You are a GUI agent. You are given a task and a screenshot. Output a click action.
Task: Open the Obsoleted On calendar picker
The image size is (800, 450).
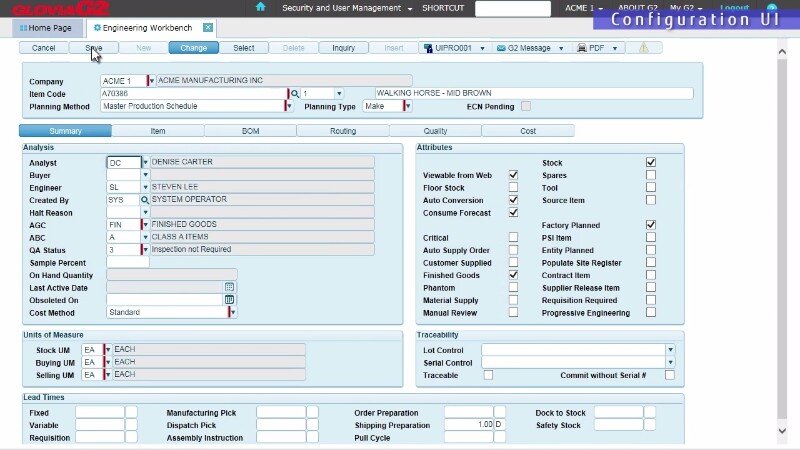click(x=229, y=299)
